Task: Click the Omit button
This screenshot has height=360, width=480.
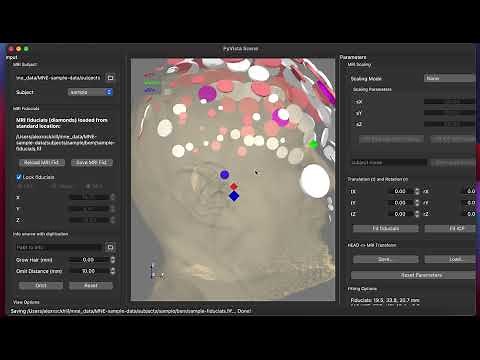Action: point(41,285)
